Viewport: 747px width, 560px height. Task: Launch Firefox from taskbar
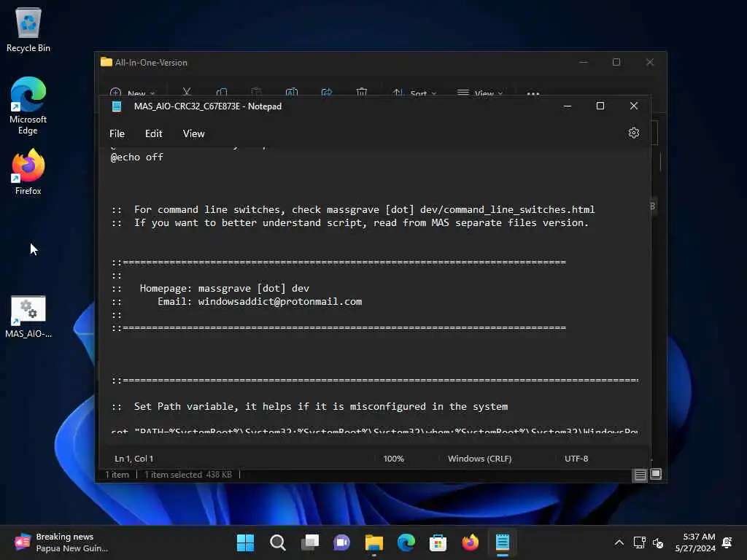(471, 542)
